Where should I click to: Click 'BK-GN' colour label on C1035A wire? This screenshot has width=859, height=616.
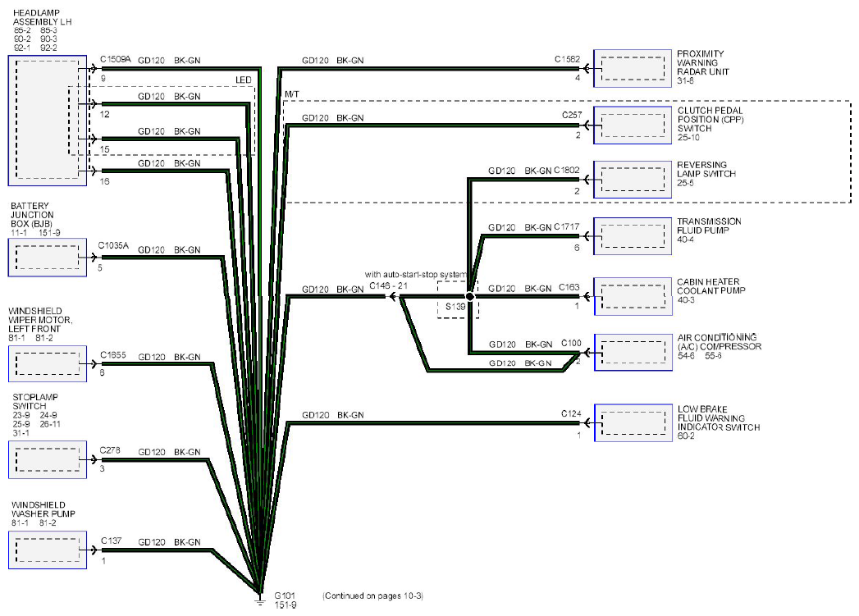tap(187, 249)
